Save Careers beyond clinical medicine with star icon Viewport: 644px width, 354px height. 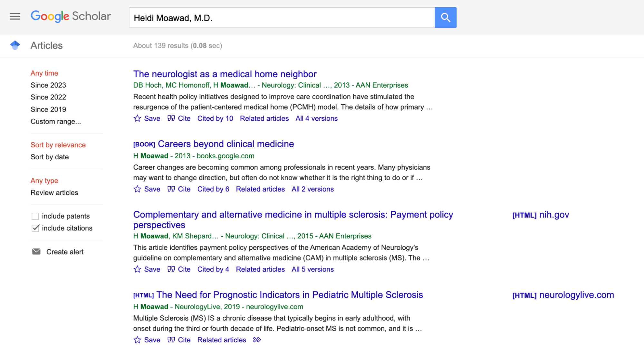click(x=137, y=189)
